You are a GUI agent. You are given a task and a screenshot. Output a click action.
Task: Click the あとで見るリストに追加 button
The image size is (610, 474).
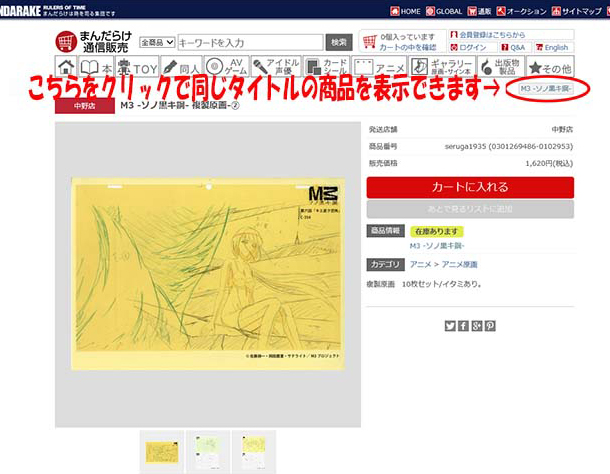(469, 209)
